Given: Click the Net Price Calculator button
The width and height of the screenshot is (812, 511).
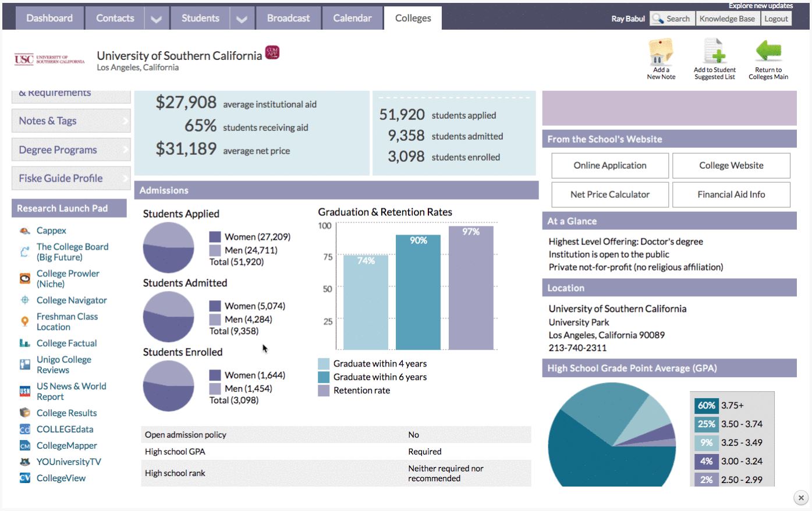Looking at the screenshot, I should (x=610, y=194).
